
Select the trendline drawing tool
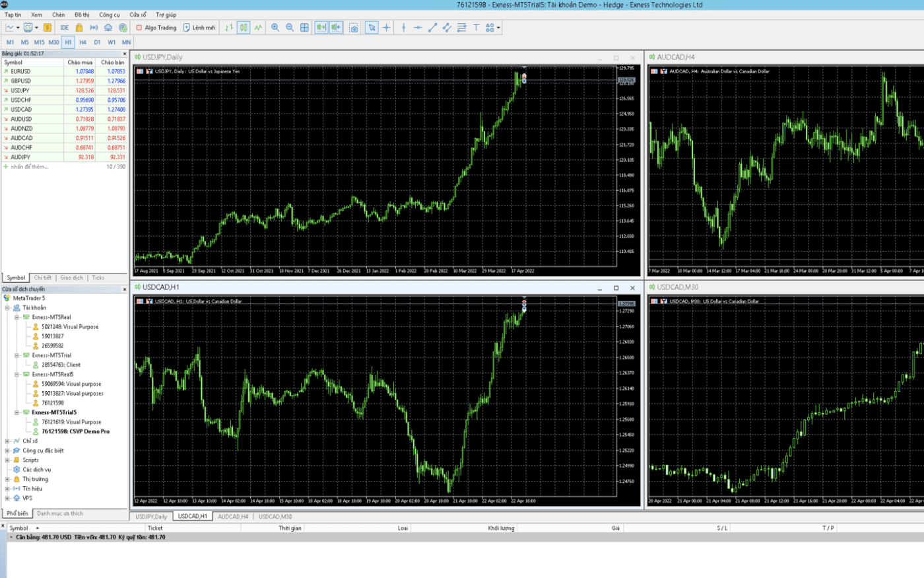pyautogui.click(x=432, y=28)
